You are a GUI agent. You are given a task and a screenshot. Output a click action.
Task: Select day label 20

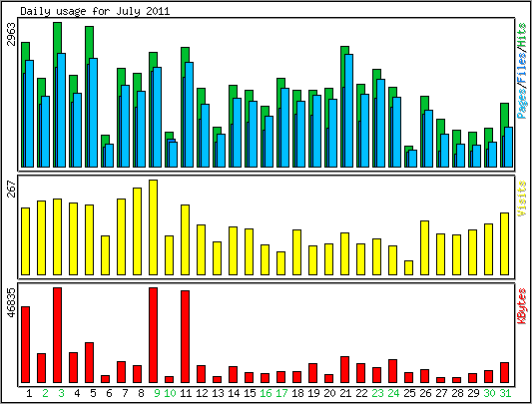pyautogui.click(x=329, y=393)
